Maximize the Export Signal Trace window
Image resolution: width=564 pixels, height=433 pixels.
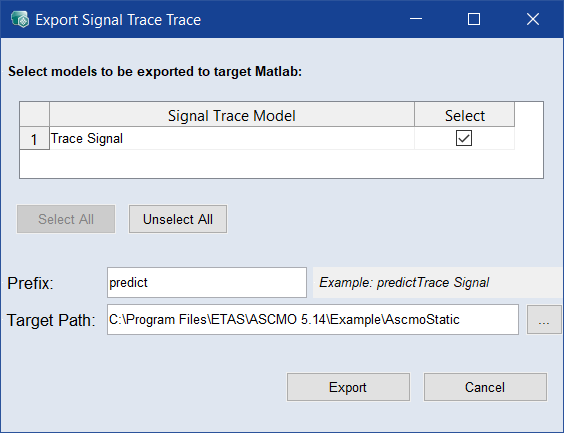(474, 19)
